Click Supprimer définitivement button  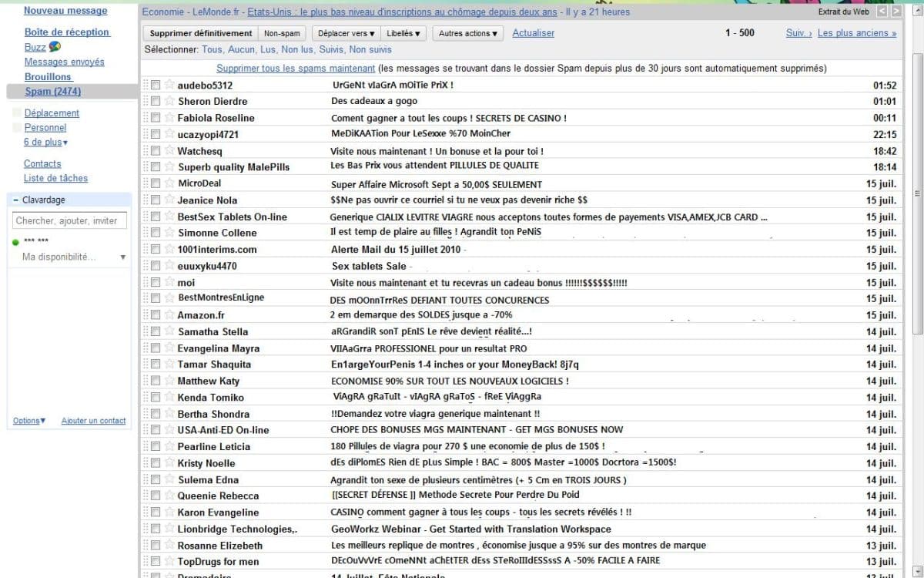tap(200, 34)
